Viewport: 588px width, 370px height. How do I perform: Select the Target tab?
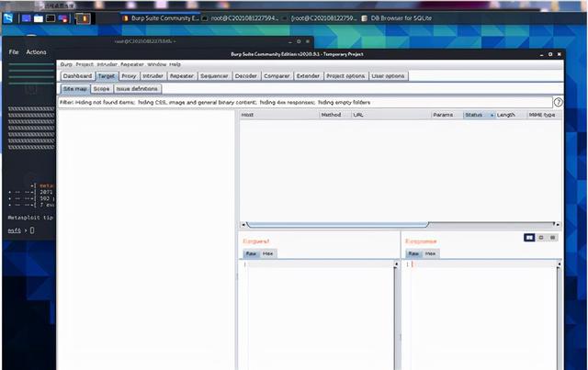(x=107, y=76)
